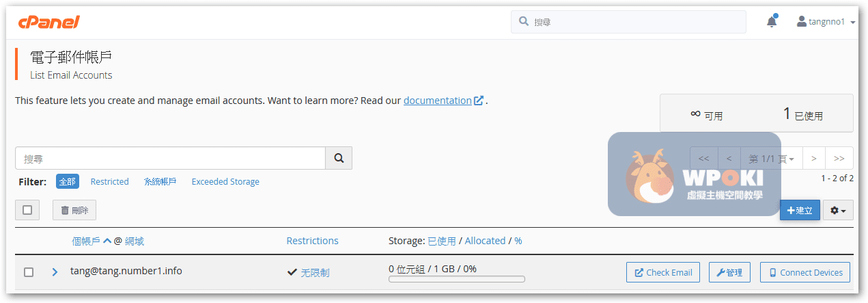This screenshot has width=868, height=303.
Task: Toggle the select-all accounts checkbox
Action: (27, 210)
